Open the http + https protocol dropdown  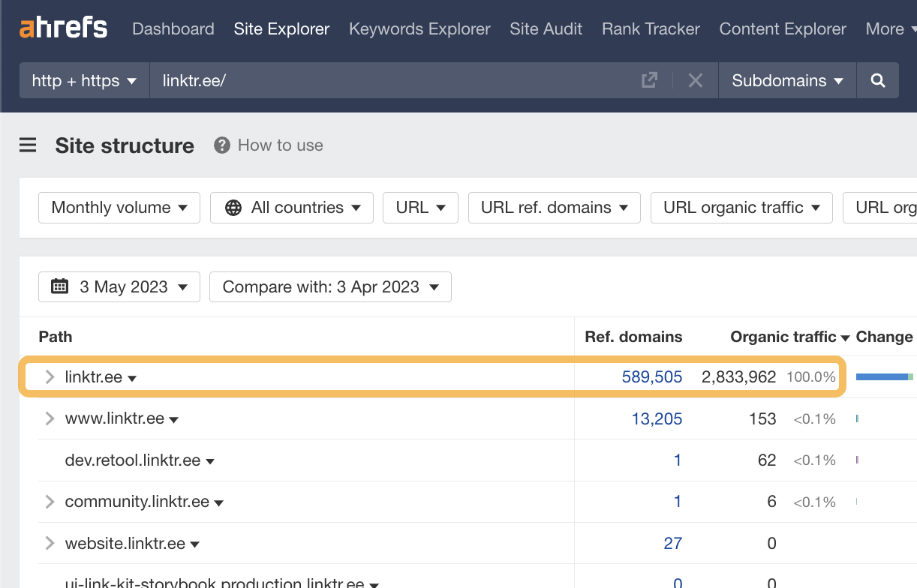[83, 79]
